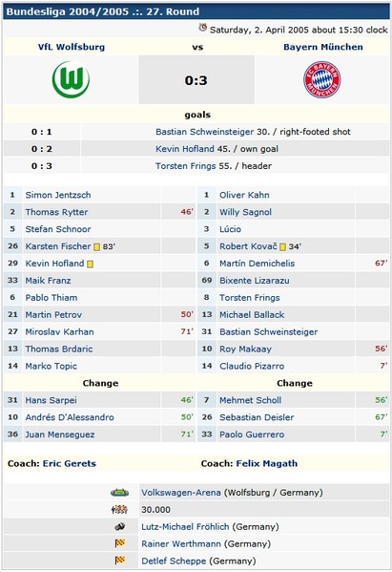The height and width of the screenshot is (572, 392).
Task: Open the Bayern München team link
Action: click(x=323, y=47)
